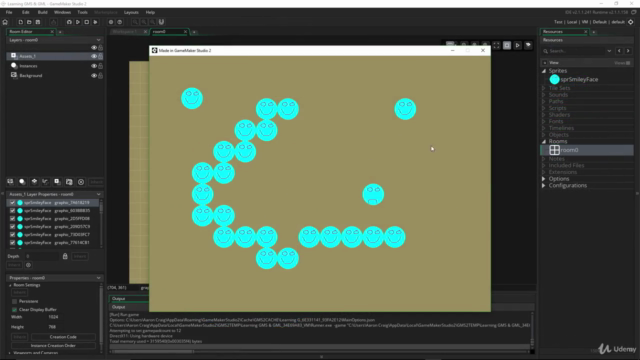Open the Build menu

(42, 13)
